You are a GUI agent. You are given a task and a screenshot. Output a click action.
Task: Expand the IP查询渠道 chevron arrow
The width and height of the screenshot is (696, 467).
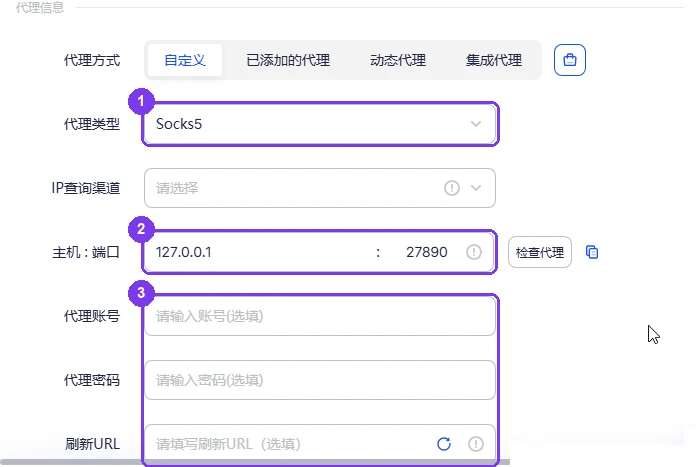pos(476,188)
